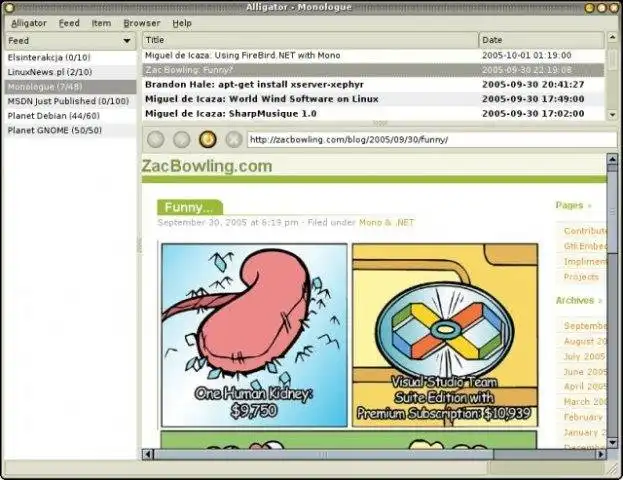623x480 pixels.
Task: Open the Feed menu
Action: tap(69, 23)
